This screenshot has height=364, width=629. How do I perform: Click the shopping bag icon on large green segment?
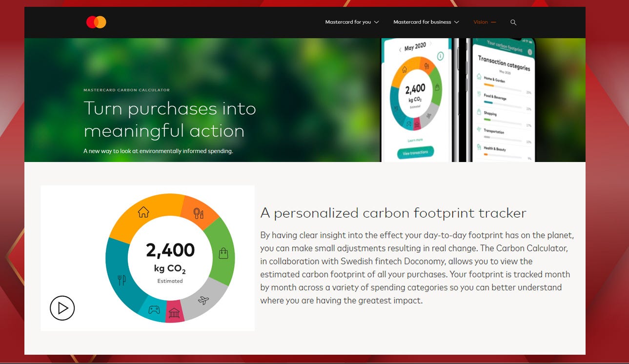223,253
